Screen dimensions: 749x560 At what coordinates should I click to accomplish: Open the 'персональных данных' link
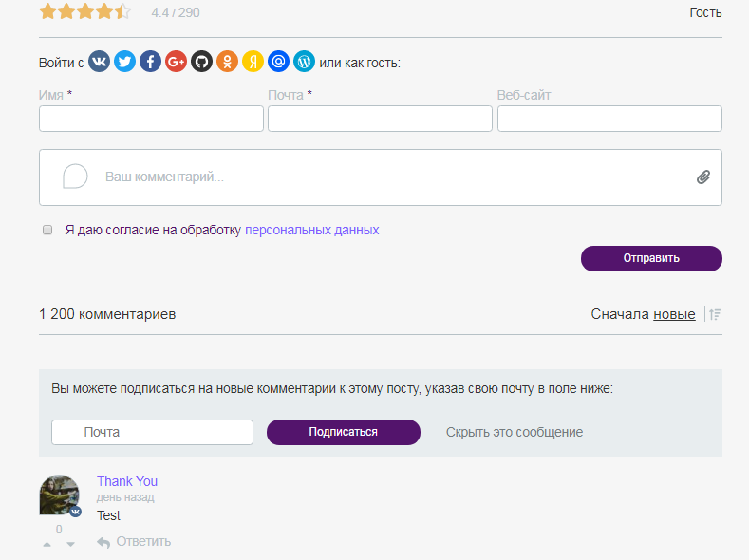(x=312, y=230)
